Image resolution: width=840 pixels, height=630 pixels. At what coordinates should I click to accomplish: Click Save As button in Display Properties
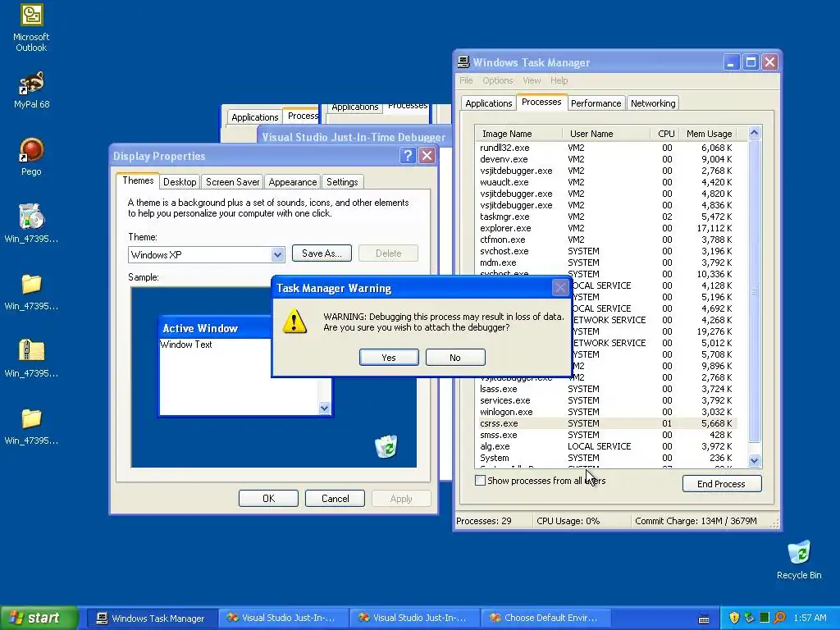[322, 253]
